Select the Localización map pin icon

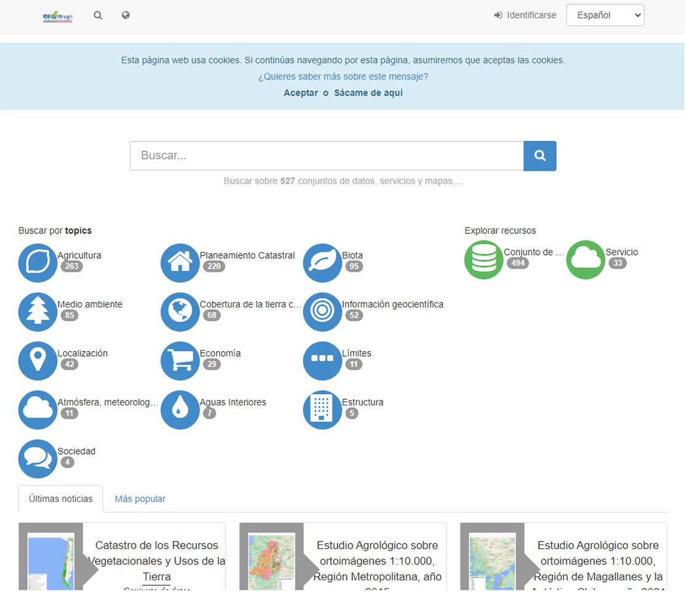click(x=38, y=361)
